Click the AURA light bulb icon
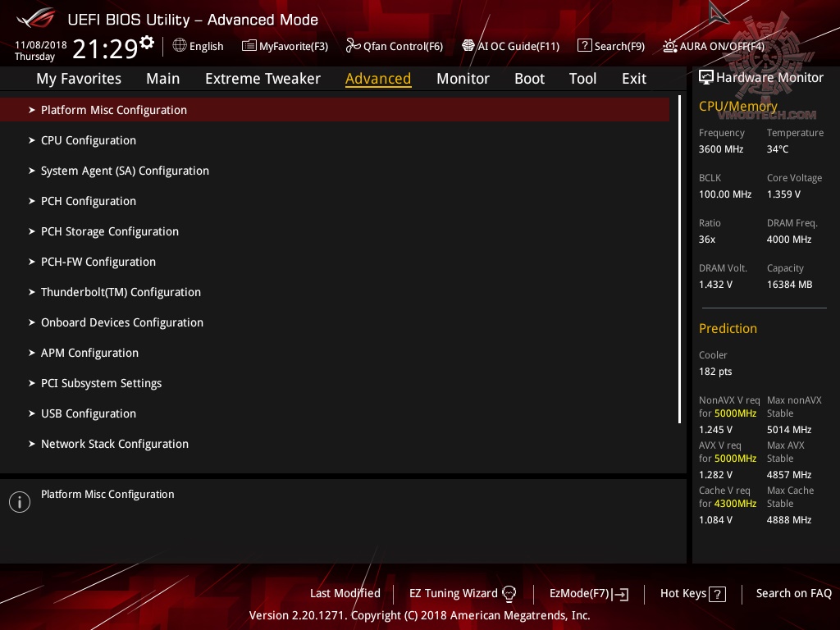 (669, 46)
